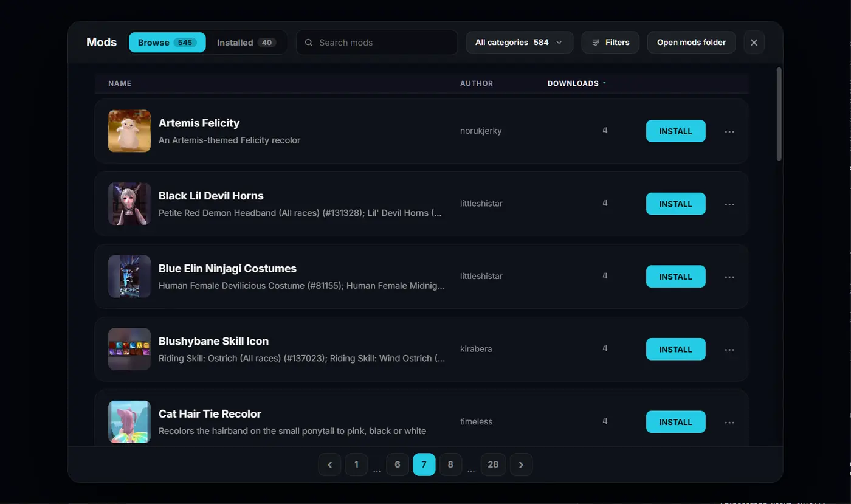
Task: Open the Black Lil Devil Horns thumbnail
Action: [129, 204]
